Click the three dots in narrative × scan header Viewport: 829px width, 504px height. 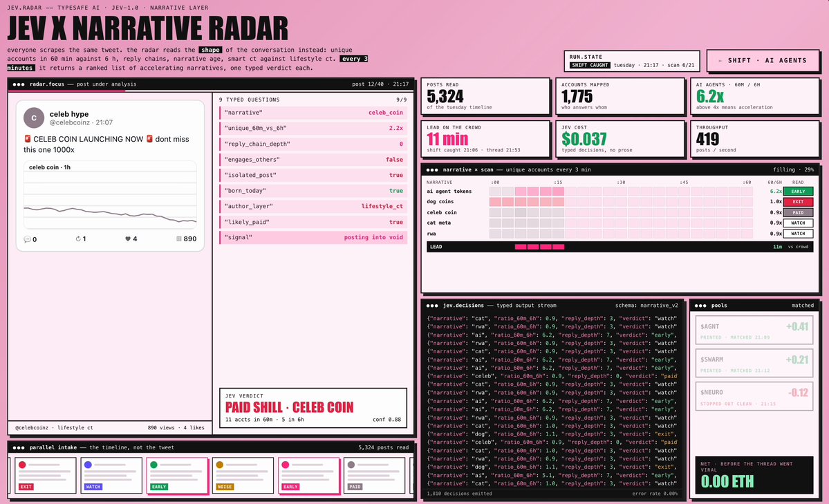pos(432,170)
